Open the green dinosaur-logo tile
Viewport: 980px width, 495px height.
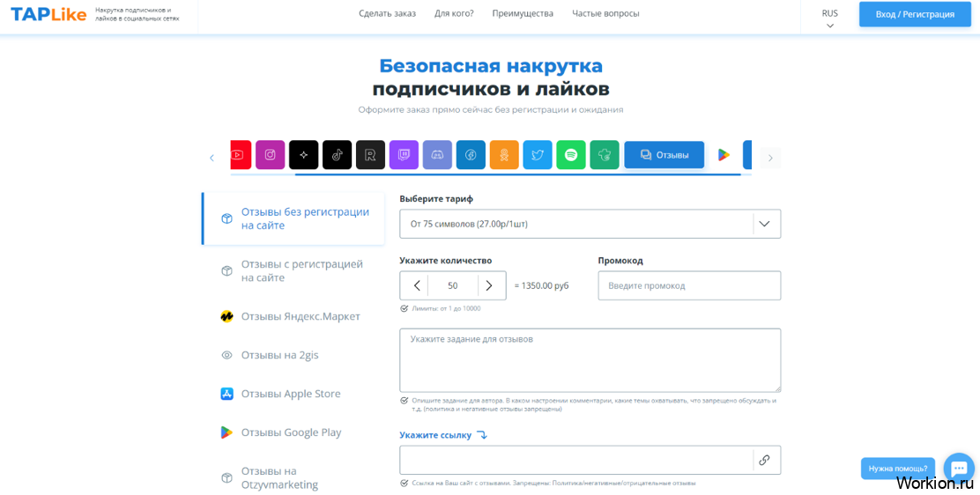(x=605, y=155)
